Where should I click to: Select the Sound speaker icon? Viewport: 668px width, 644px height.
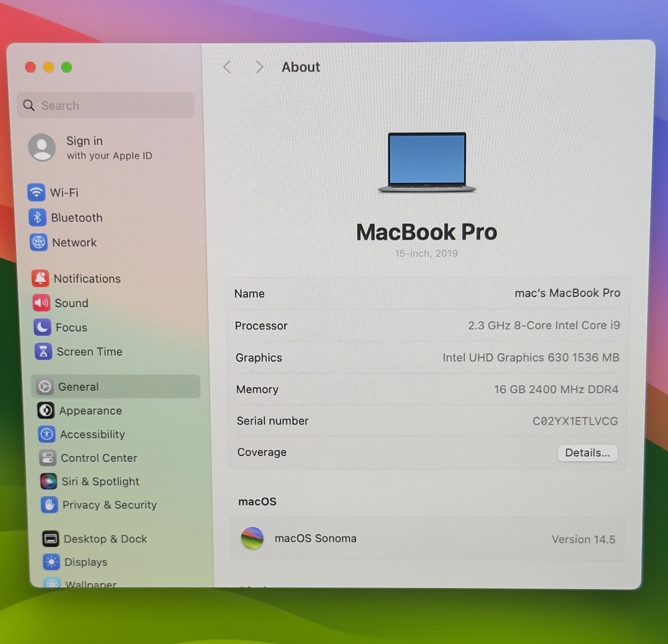[41, 303]
